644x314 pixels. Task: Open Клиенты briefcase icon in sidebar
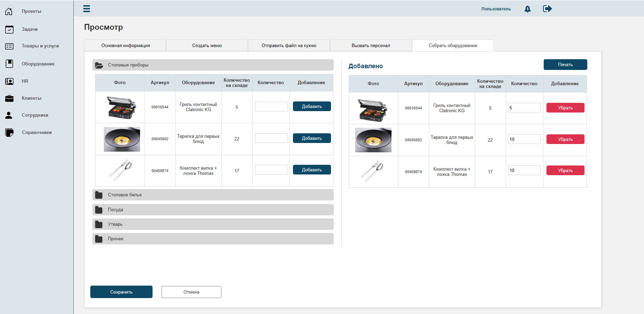coord(9,98)
